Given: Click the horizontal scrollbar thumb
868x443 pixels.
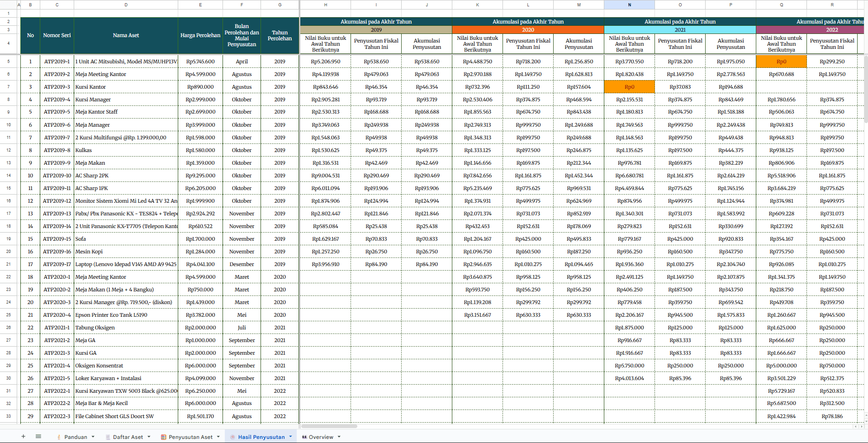Looking at the screenshot, I should tap(329, 426).
